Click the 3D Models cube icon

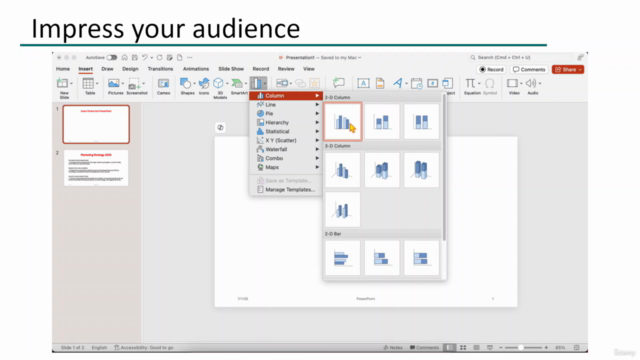tap(219, 83)
